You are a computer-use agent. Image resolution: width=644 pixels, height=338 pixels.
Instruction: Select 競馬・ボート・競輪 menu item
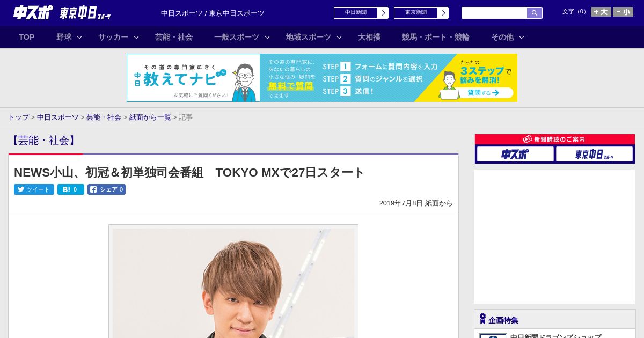[x=436, y=37]
